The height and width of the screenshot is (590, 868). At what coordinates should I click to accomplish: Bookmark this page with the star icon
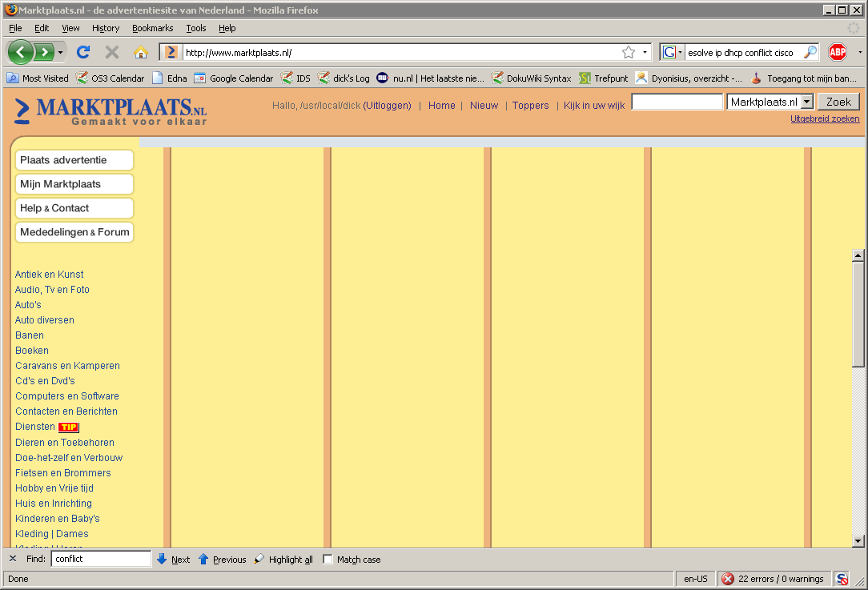(x=629, y=52)
